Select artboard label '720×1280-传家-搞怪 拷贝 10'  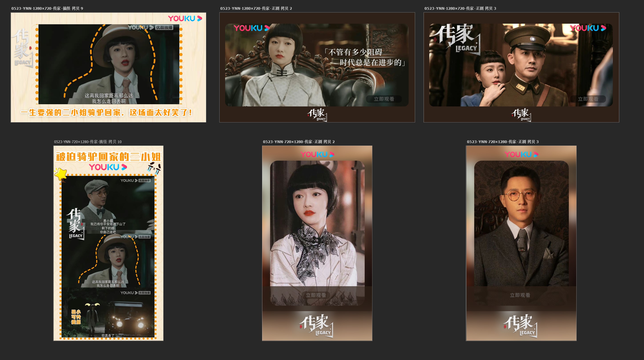[88, 142]
